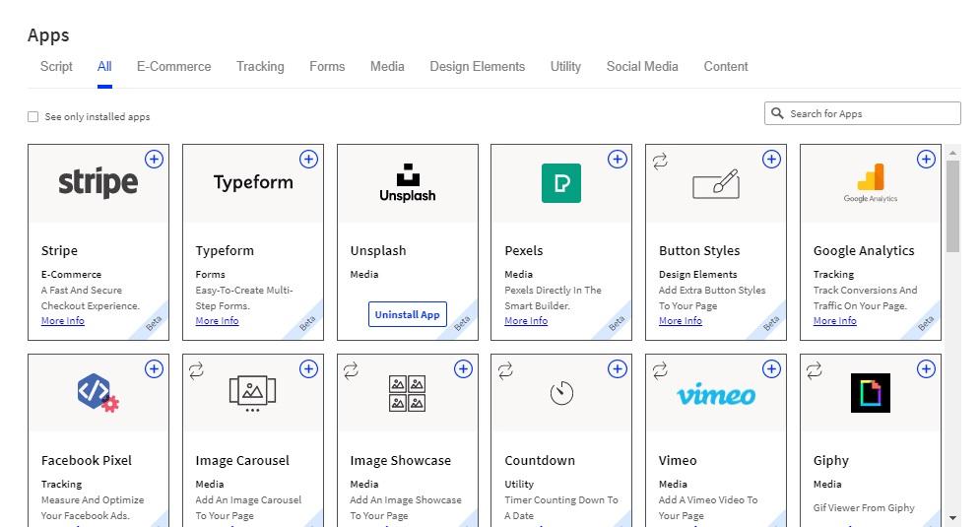Switch to the E-Commerce tab

point(173,67)
